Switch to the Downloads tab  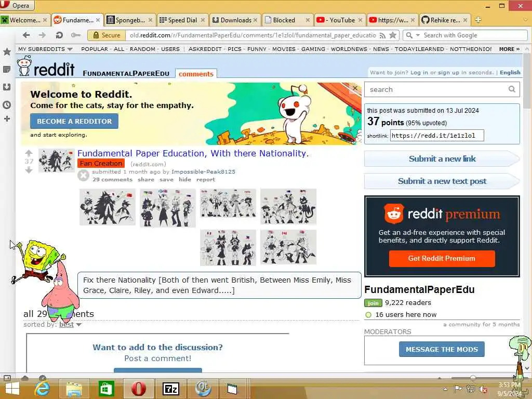235,20
